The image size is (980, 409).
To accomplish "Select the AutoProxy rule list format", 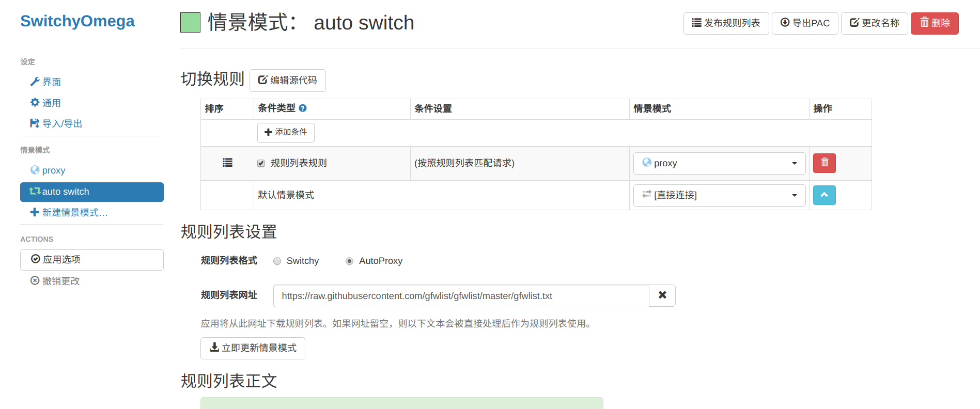I will click(x=350, y=261).
